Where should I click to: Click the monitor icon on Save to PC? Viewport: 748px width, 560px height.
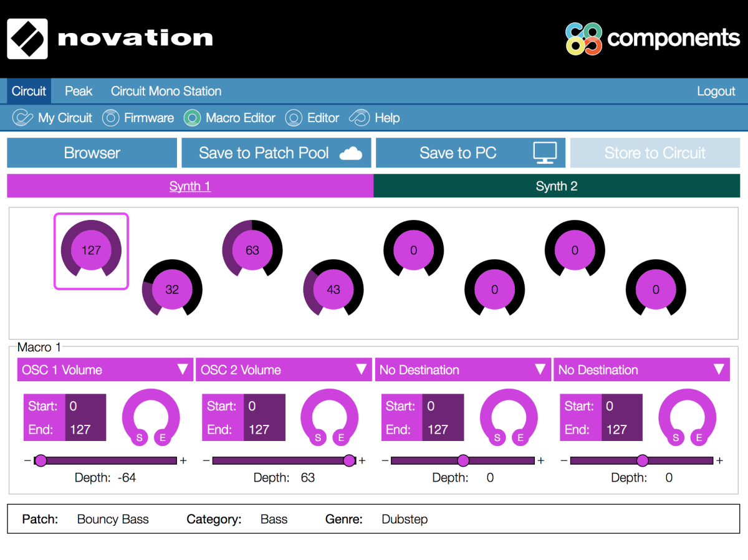click(545, 153)
